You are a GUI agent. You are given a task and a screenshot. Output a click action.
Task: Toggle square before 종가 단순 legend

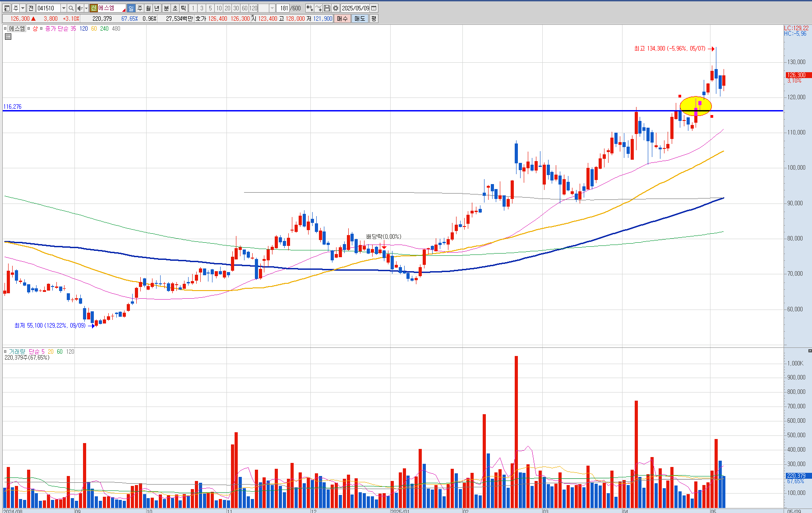(42, 28)
